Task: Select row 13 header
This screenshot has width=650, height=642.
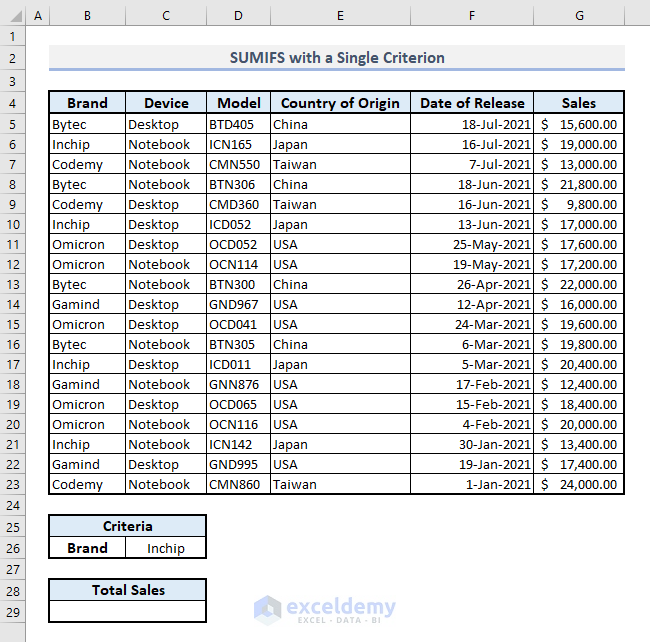Action: tap(12, 284)
